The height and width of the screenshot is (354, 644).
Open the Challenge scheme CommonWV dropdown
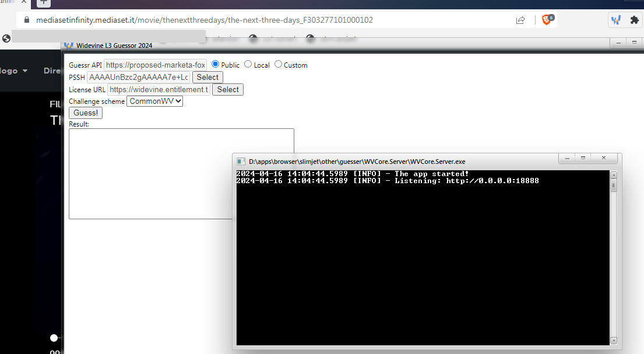pyautogui.click(x=154, y=101)
